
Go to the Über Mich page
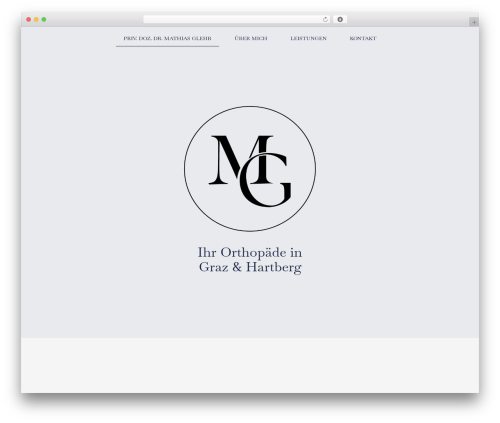[251, 38]
